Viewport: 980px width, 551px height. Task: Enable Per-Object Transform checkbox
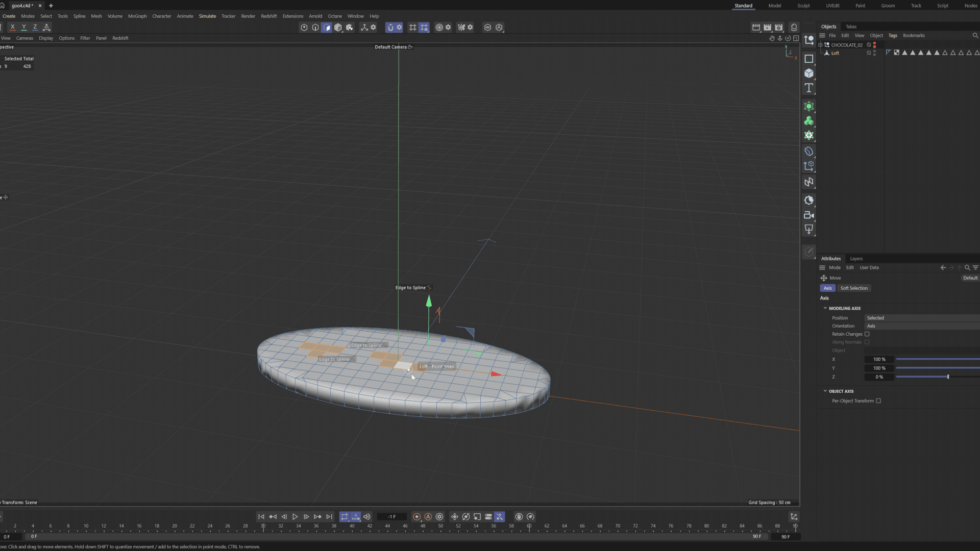[878, 401]
